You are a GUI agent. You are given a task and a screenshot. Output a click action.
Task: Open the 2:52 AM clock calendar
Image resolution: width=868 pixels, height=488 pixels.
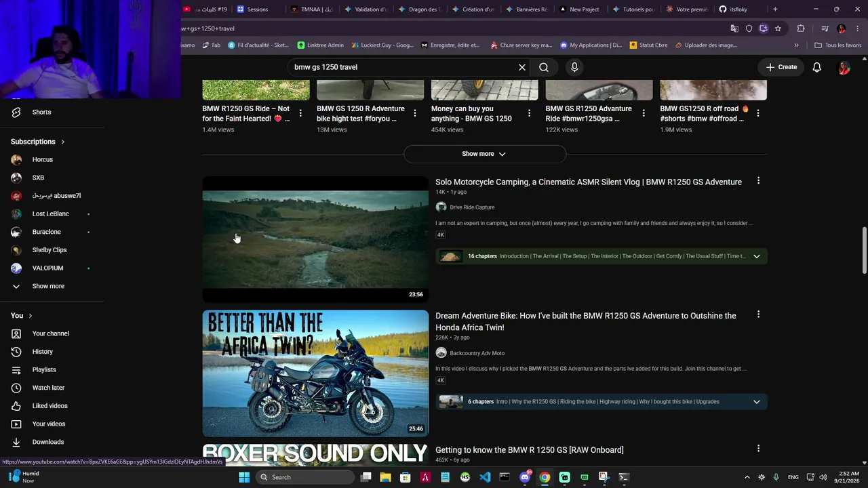(850, 477)
